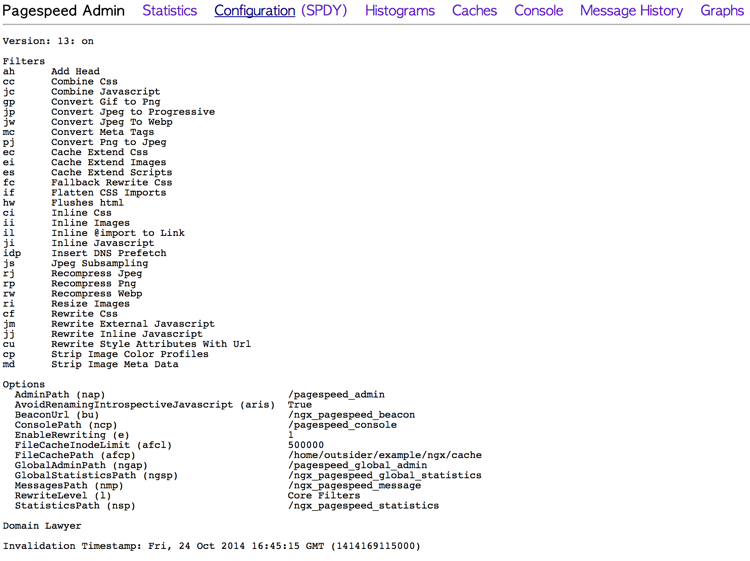750x561 pixels.
Task: Click the 'Domain Lawyer' heading
Action: click(x=42, y=526)
